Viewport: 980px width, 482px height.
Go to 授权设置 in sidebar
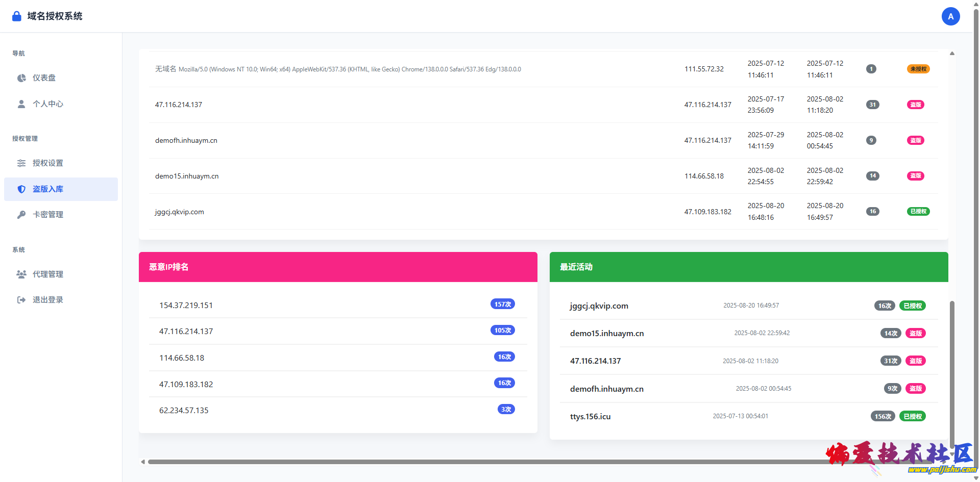pyautogui.click(x=48, y=163)
